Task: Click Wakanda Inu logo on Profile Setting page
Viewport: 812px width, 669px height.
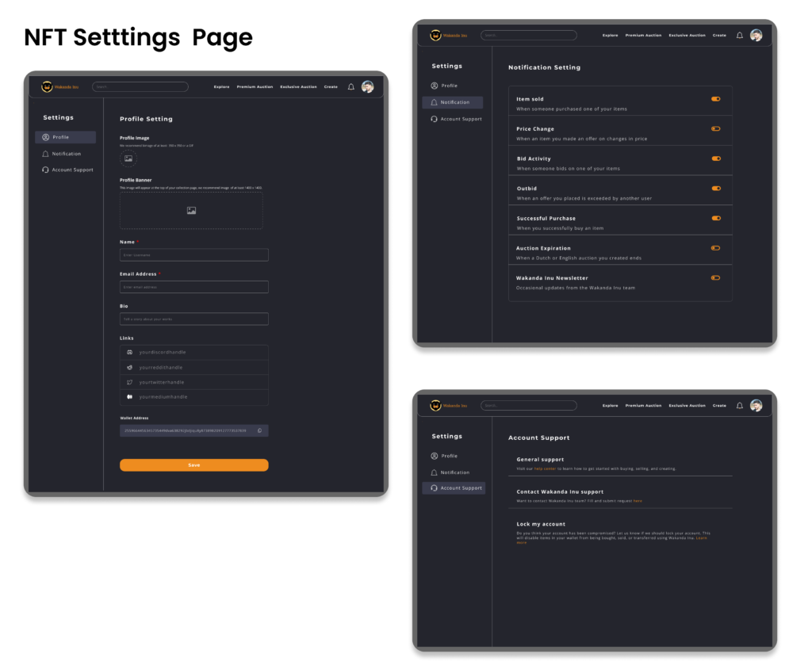Action: [47, 87]
